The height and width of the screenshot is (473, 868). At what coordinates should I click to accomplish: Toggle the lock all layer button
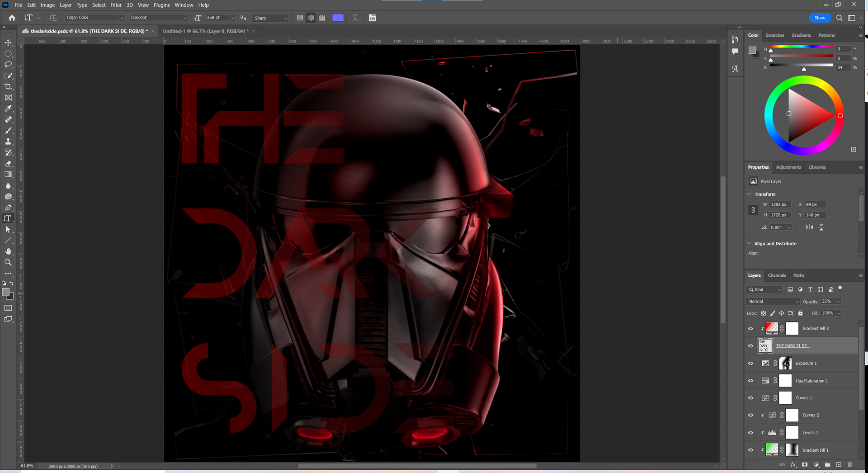801,313
